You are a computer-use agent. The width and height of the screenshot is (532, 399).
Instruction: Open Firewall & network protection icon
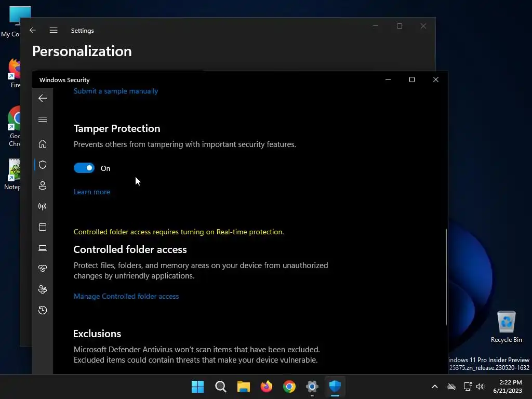[43, 206]
